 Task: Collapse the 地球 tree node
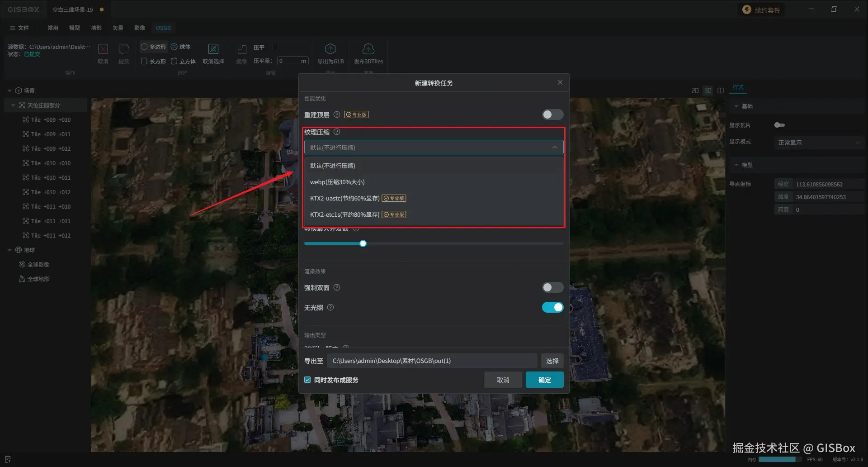[9, 250]
